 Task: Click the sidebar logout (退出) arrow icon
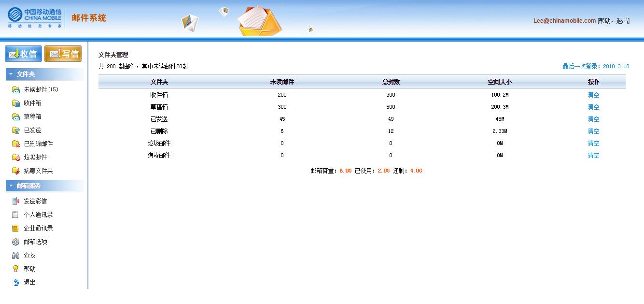pos(16,282)
